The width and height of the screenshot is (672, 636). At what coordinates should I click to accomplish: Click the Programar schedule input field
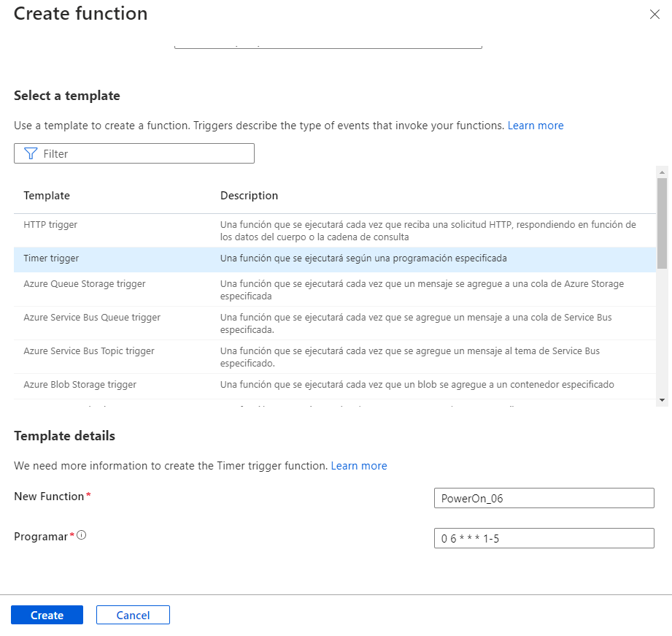[544, 538]
